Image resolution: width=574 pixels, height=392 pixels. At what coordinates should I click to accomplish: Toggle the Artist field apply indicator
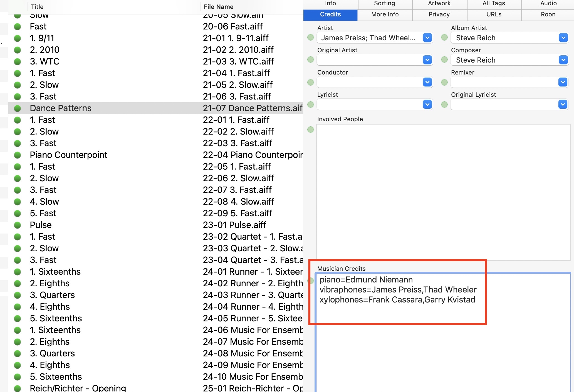point(311,38)
